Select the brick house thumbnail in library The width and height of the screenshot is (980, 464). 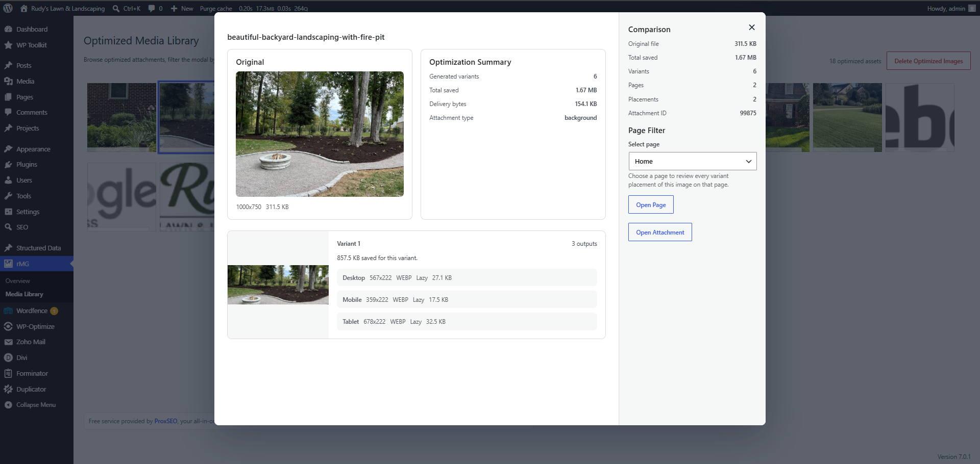pos(121,117)
